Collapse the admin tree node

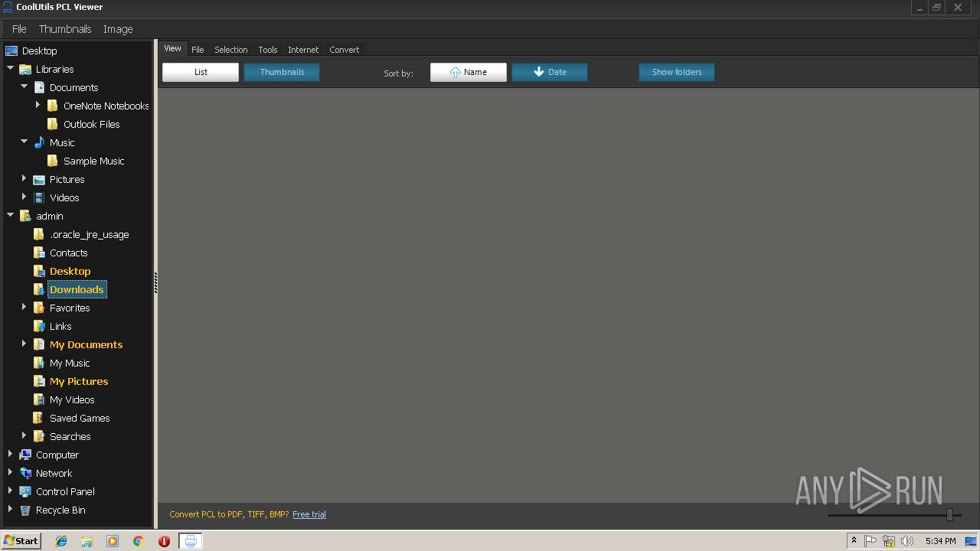pyautogui.click(x=10, y=215)
